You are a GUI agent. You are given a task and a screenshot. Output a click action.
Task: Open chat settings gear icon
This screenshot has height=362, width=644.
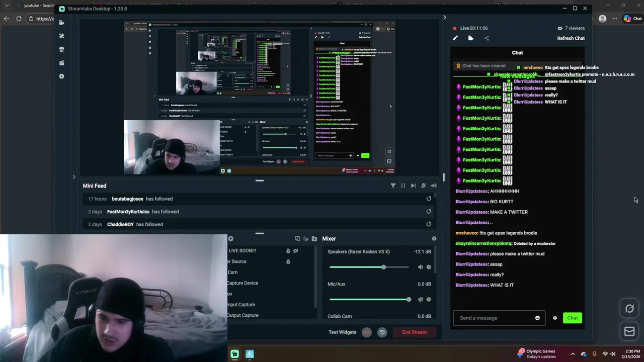pos(555,318)
